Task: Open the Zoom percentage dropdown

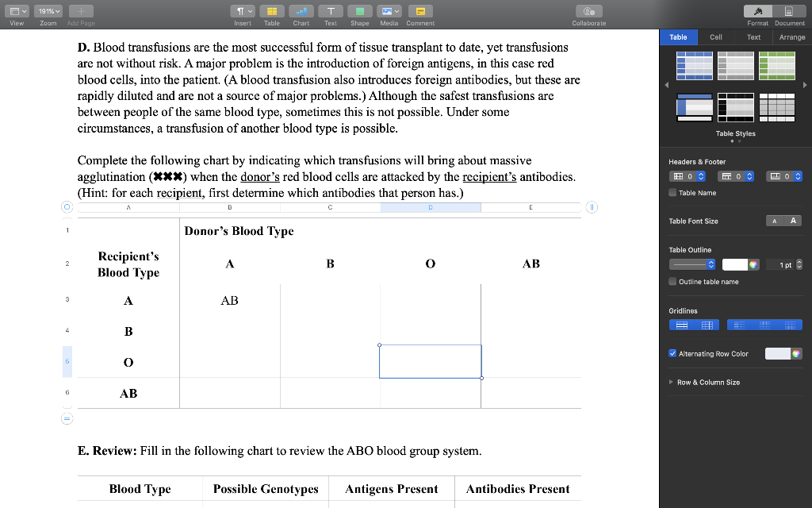Action: [48, 10]
